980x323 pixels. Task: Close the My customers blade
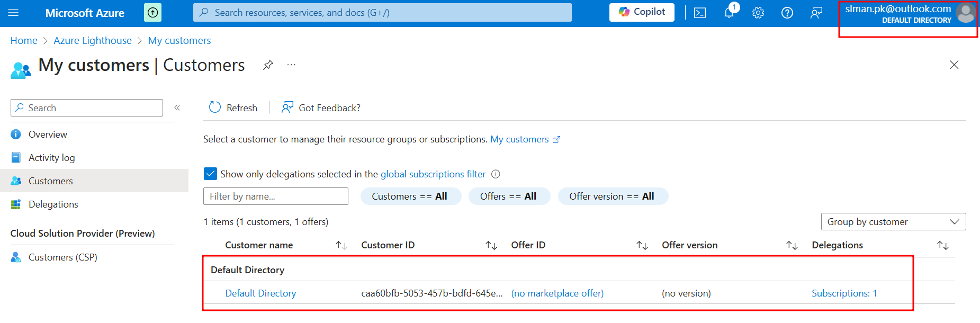tap(954, 65)
